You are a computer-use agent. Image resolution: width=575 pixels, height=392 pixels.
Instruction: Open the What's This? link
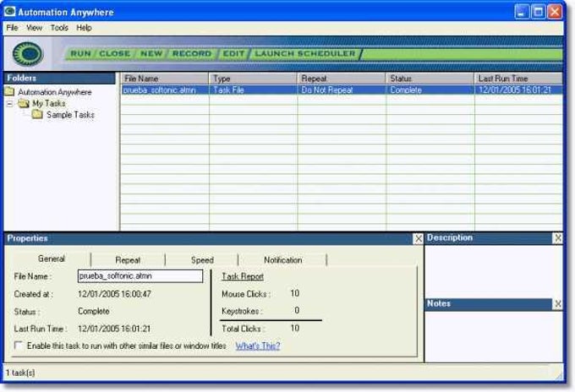[x=257, y=346]
